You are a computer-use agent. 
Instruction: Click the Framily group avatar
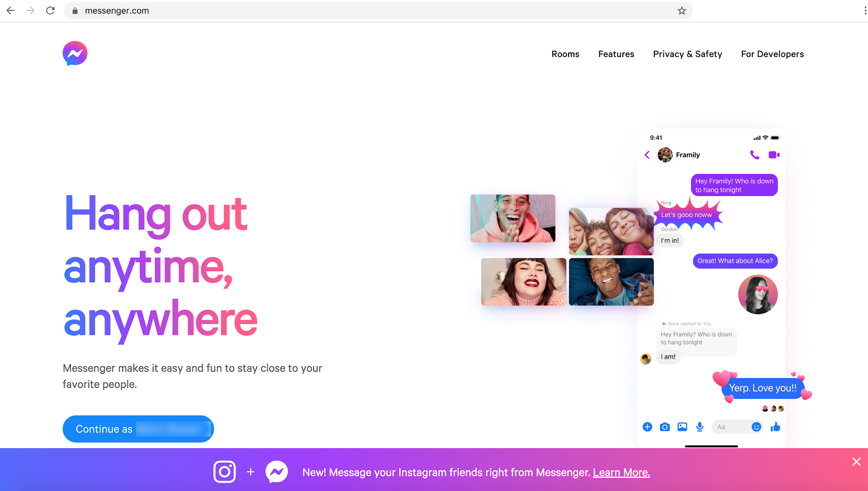click(665, 155)
